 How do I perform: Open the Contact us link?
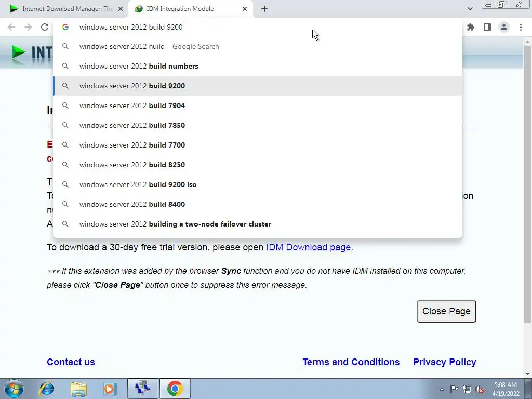tap(71, 362)
